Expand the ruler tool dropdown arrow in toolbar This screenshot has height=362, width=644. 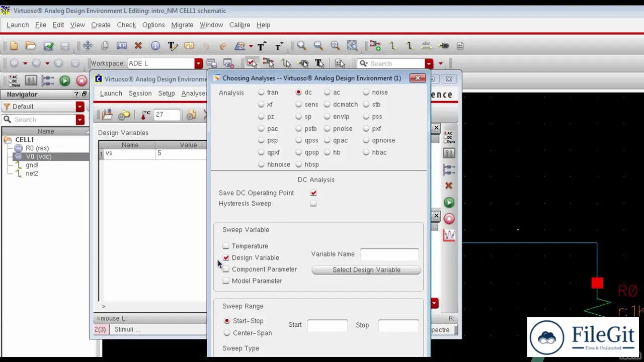point(251,46)
